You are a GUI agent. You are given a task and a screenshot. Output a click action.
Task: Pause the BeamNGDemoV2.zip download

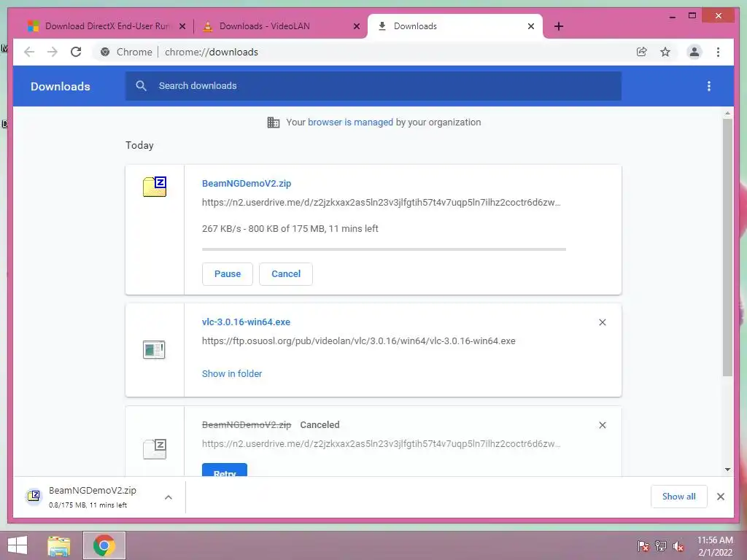(228, 274)
